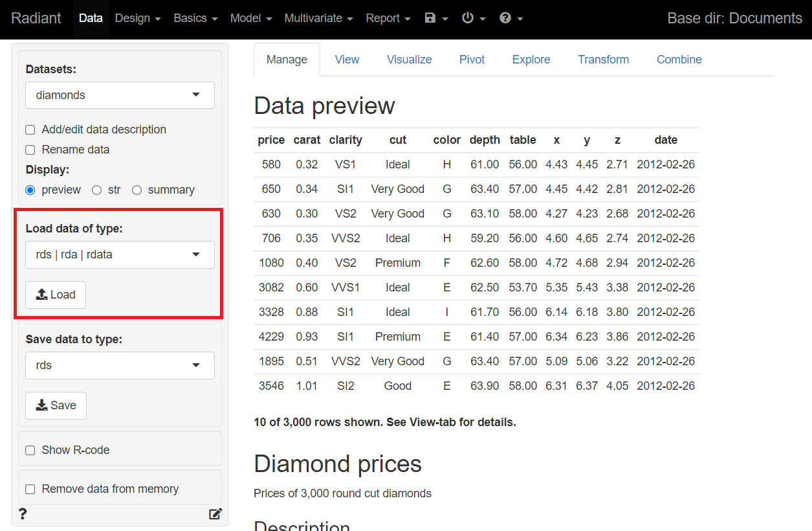
Task: Click the edit report icon in sidebar
Action: pos(215,514)
